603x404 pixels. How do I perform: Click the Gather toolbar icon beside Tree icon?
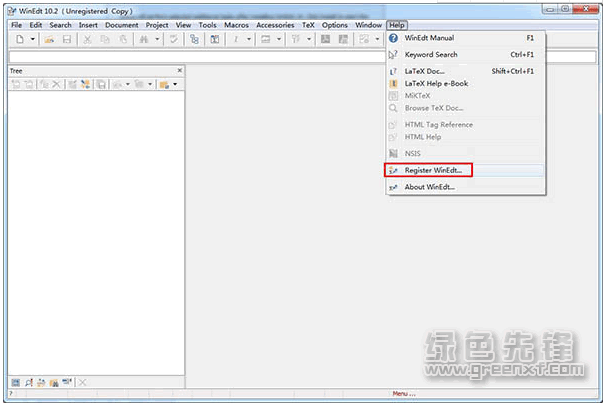pyautogui.click(x=215, y=39)
